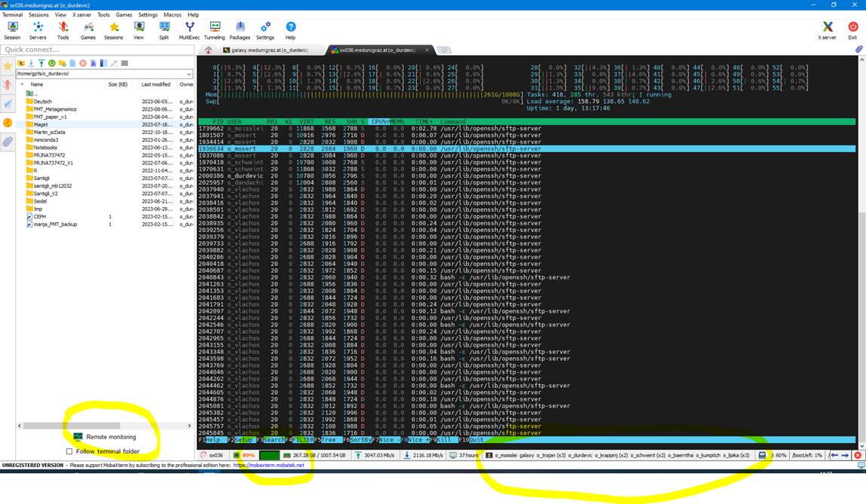
Task: Open the Tunneling tool in toolbar
Action: pos(214,29)
